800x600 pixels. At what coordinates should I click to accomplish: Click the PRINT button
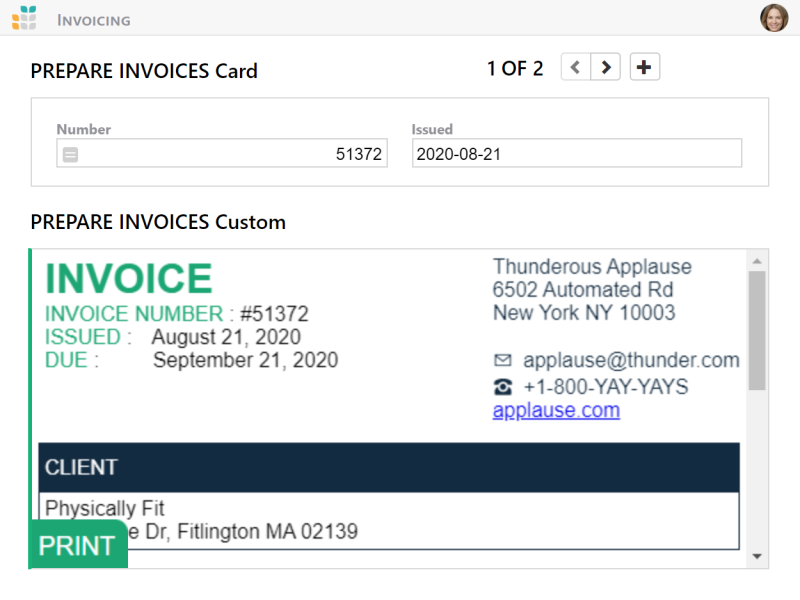(78, 546)
